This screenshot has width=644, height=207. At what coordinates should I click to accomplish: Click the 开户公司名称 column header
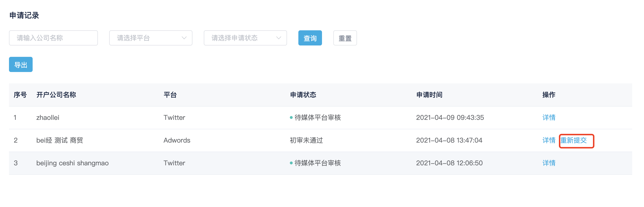click(56, 95)
